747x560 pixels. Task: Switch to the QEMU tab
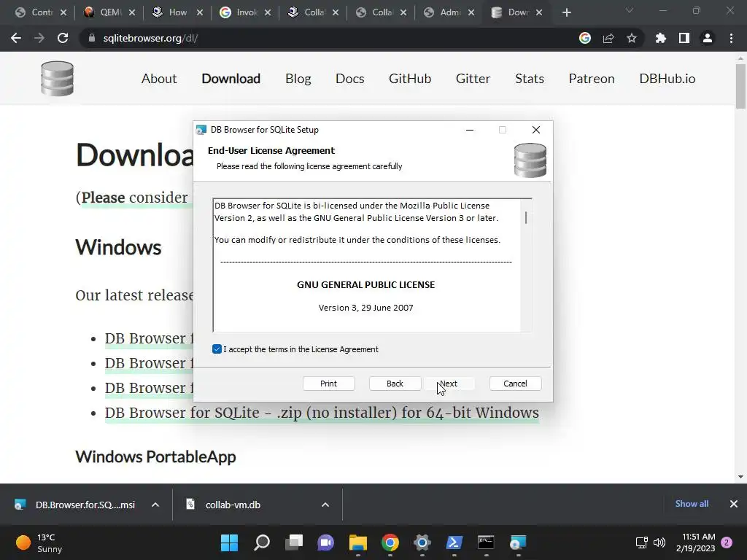pyautogui.click(x=109, y=12)
